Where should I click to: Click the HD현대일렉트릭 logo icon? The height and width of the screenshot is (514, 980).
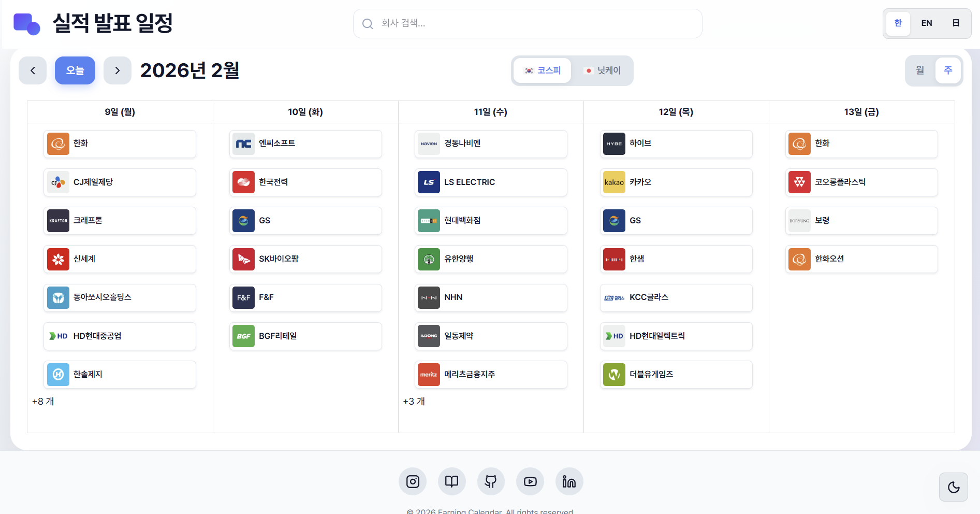pyautogui.click(x=614, y=336)
